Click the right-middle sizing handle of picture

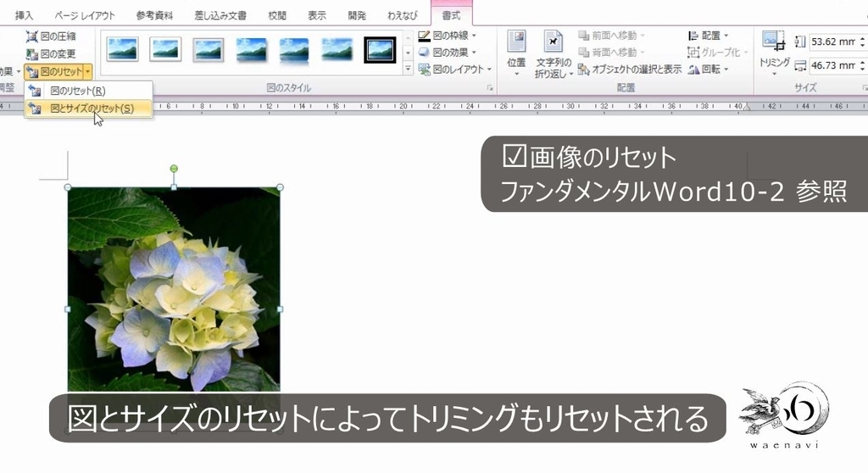coord(280,309)
